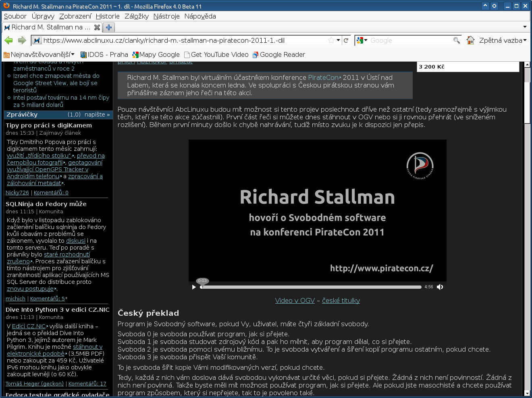Open IDOS - Praha bookmark
Screen dimensions: 532x398
(x=104, y=54)
